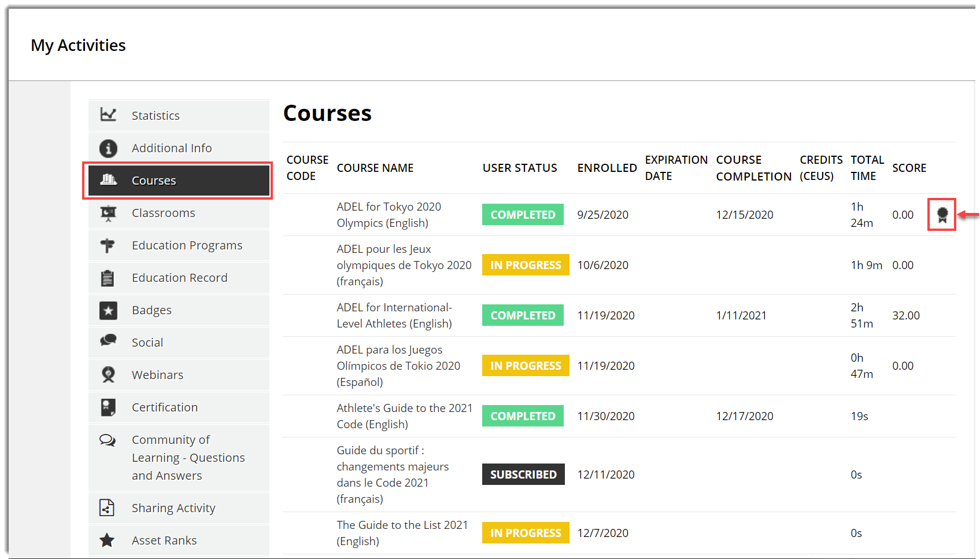Click COMPLETED status for International-Level Athletes

[x=523, y=315]
